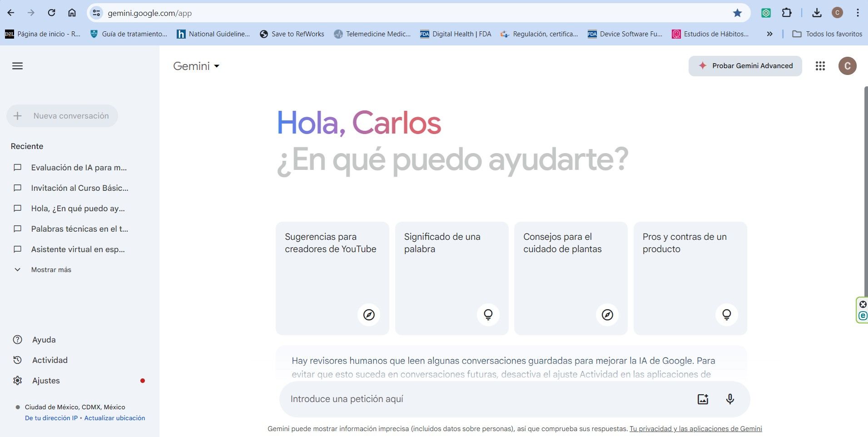Click compass icon on YouTube creators suggestion card
The width and height of the screenshot is (868, 437).
coord(369,314)
